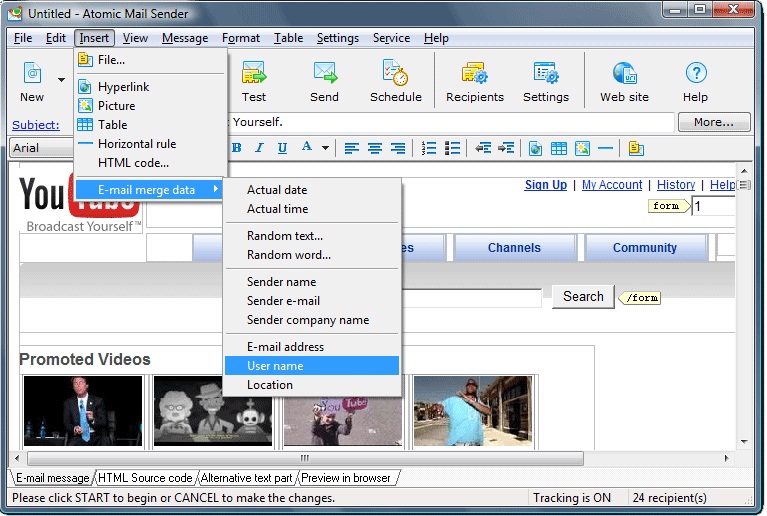Select Sender company name merge field

pos(312,320)
